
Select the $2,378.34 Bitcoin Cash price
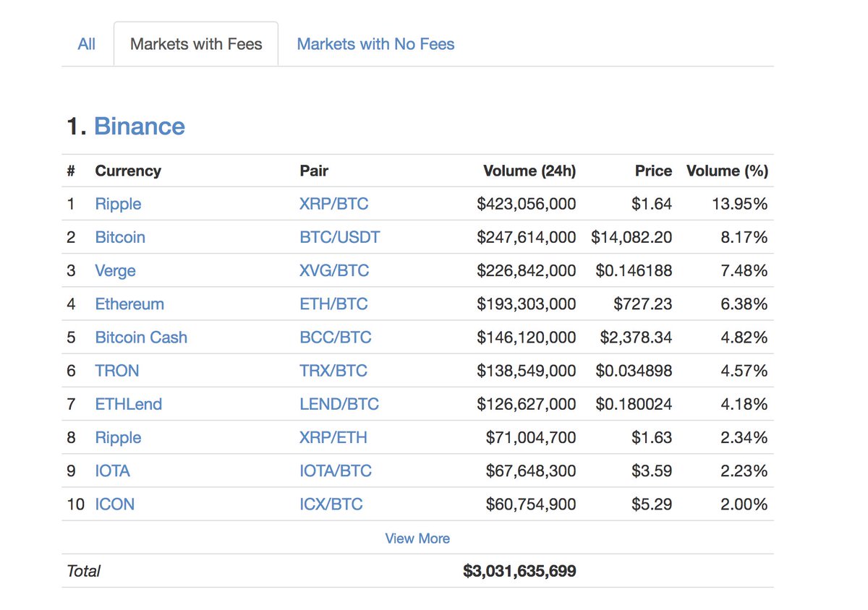click(636, 338)
